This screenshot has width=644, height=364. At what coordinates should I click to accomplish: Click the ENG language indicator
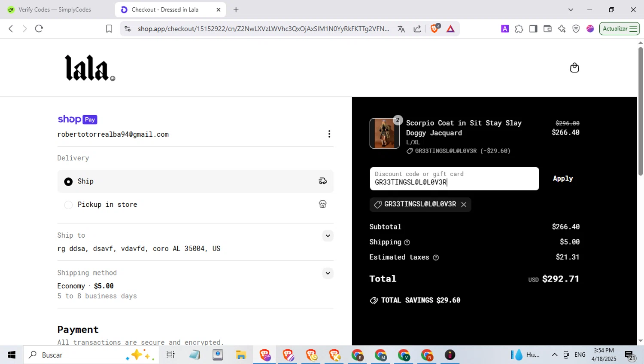[x=580, y=355]
